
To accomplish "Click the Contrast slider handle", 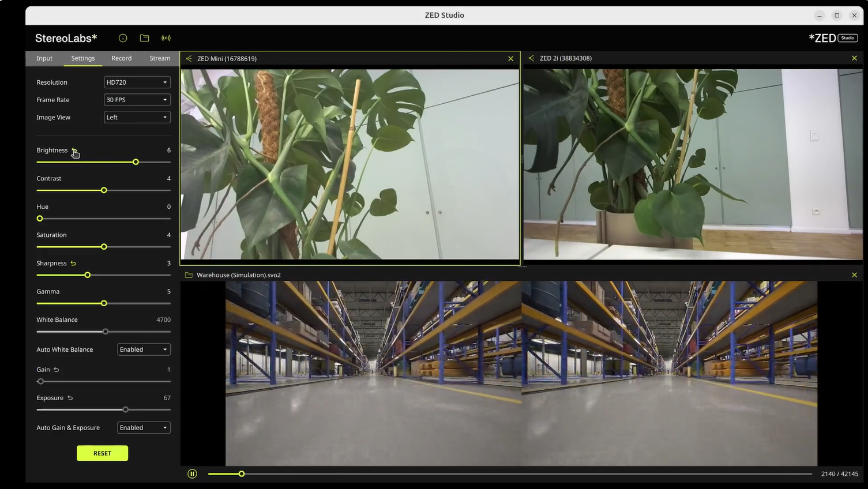I will [x=104, y=190].
